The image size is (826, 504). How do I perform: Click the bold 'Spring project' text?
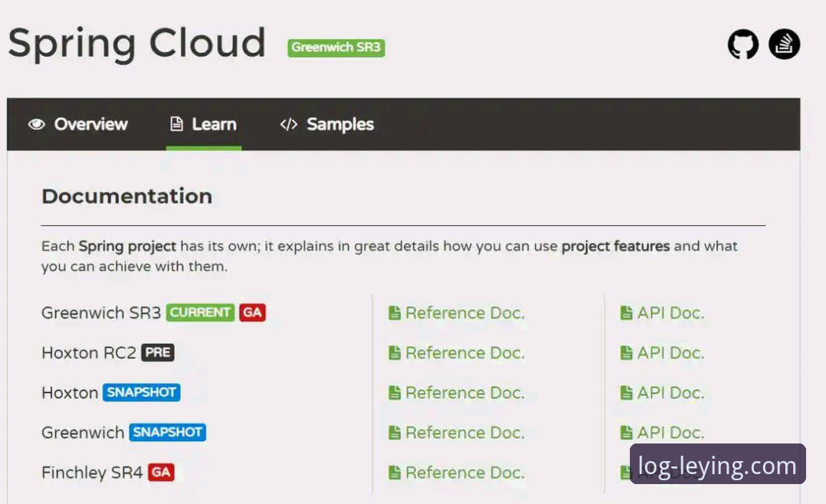click(x=127, y=247)
